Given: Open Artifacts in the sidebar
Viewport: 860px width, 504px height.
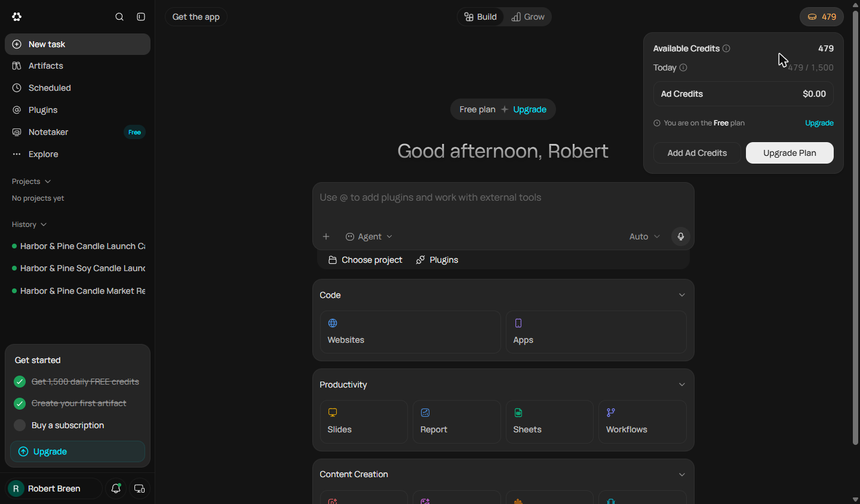Looking at the screenshot, I should pyautogui.click(x=78, y=66).
